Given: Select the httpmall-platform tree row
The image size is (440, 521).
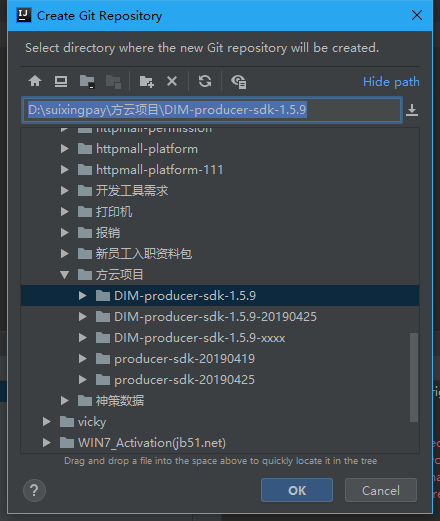Looking at the screenshot, I should click(220, 149).
